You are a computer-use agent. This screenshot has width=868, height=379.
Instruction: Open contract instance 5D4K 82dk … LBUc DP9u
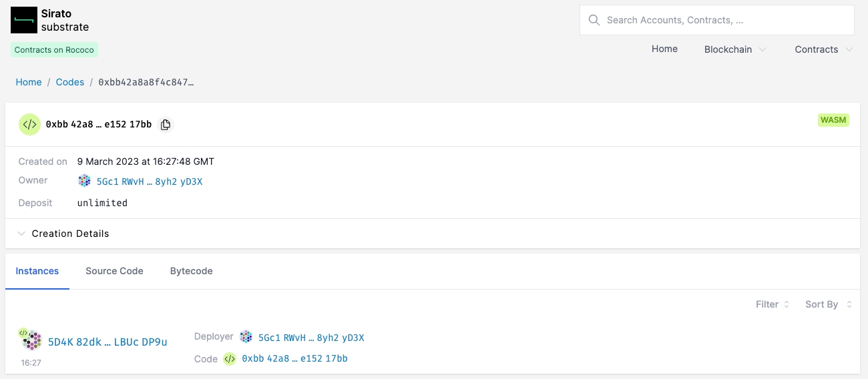coord(107,342)
